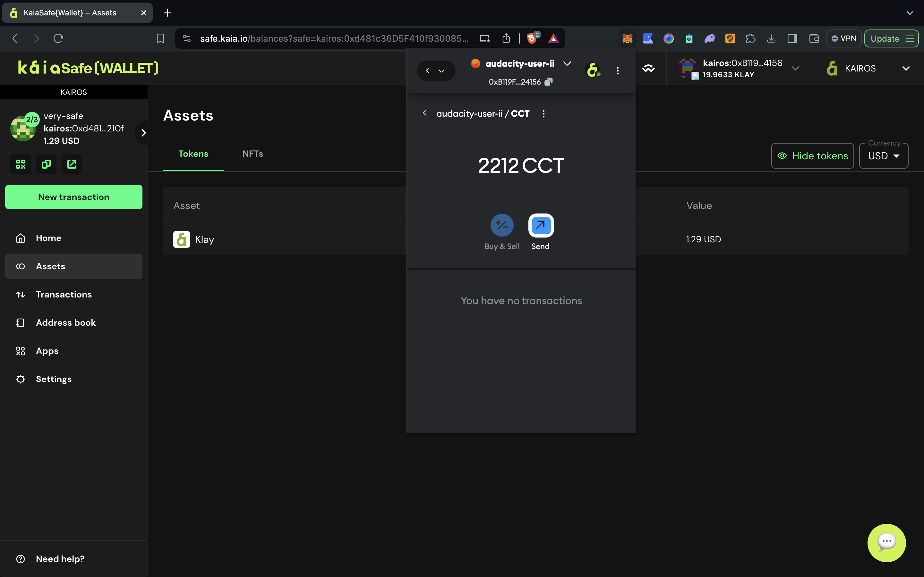The width and height of the screenshot is (924, 577).
Task: Open the chat support bubble
Action: point(886,542)
